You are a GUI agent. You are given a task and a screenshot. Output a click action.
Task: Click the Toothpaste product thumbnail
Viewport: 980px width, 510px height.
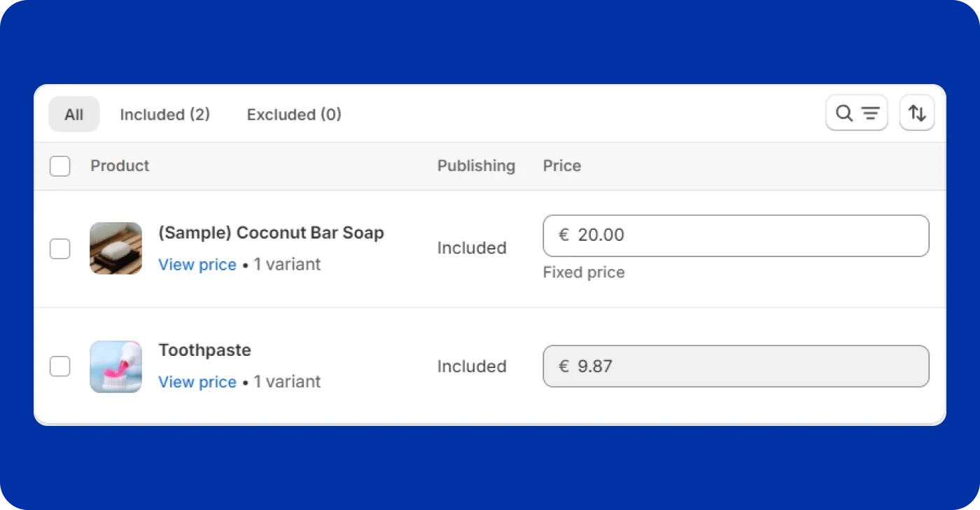115,366
